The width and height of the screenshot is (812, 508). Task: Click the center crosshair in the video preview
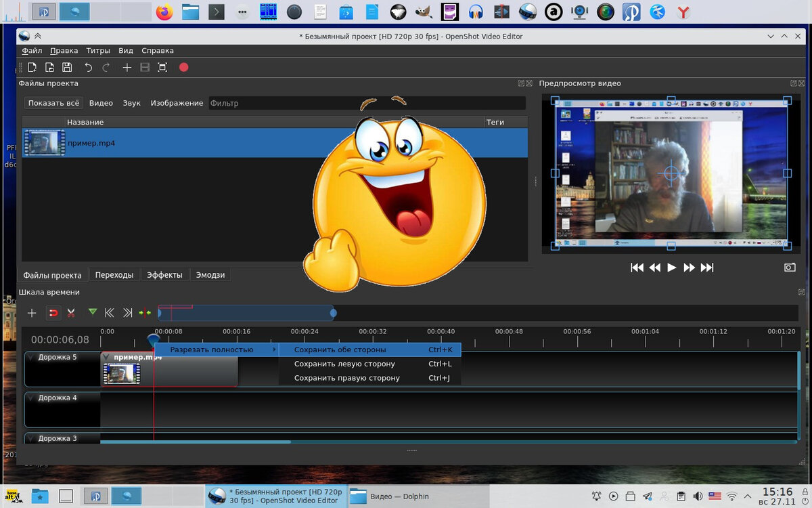click(671, 174)
